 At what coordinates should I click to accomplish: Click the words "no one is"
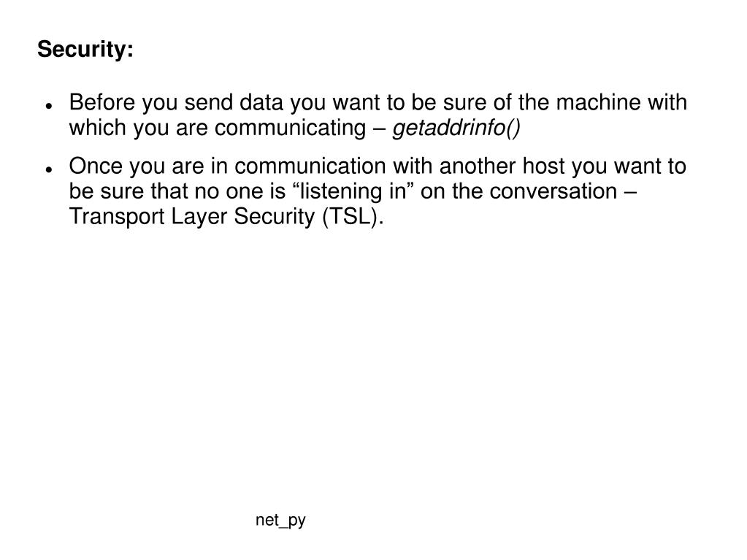coord(240,191)
